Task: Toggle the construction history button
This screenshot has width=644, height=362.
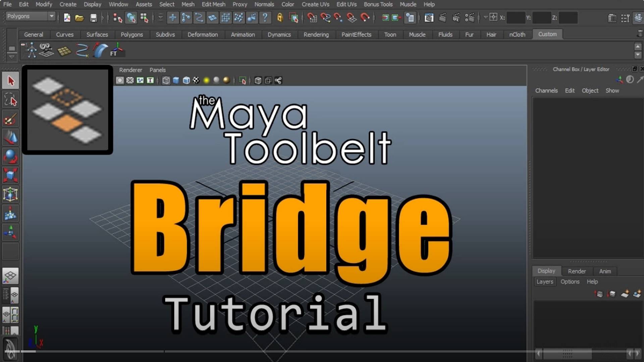Action: [x=410, y=17]
